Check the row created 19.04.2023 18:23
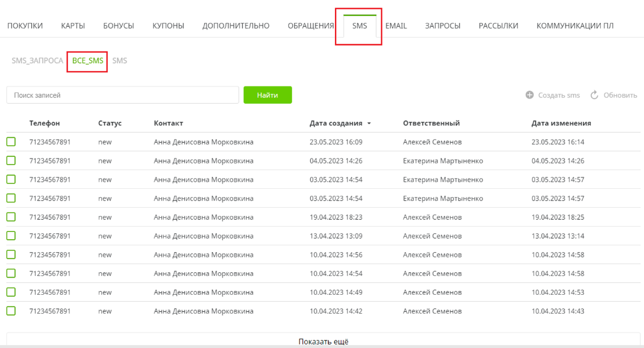The height and width of the screenshot is (348, 644). (11, 217)
